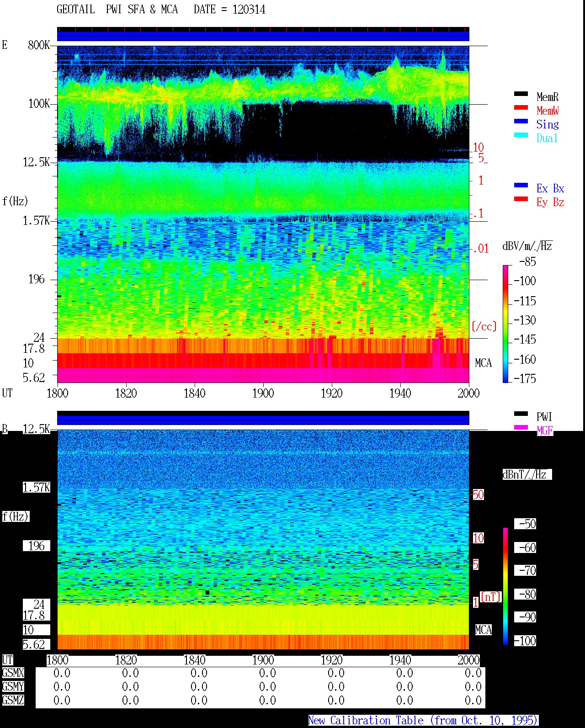The width and height of the screenshot is (585, 728).
Task: Click the dBnT magnetic field color bar
Action: tap(505, 586)
